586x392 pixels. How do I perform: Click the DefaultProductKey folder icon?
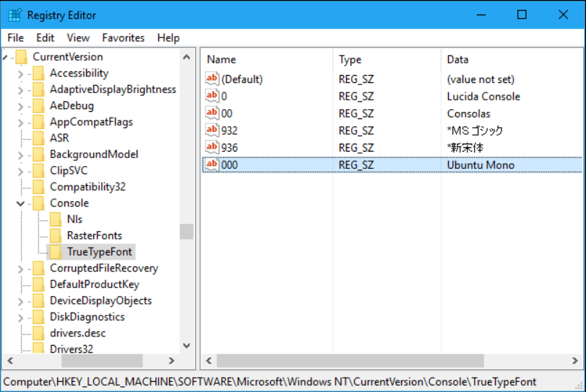point(38,284)
